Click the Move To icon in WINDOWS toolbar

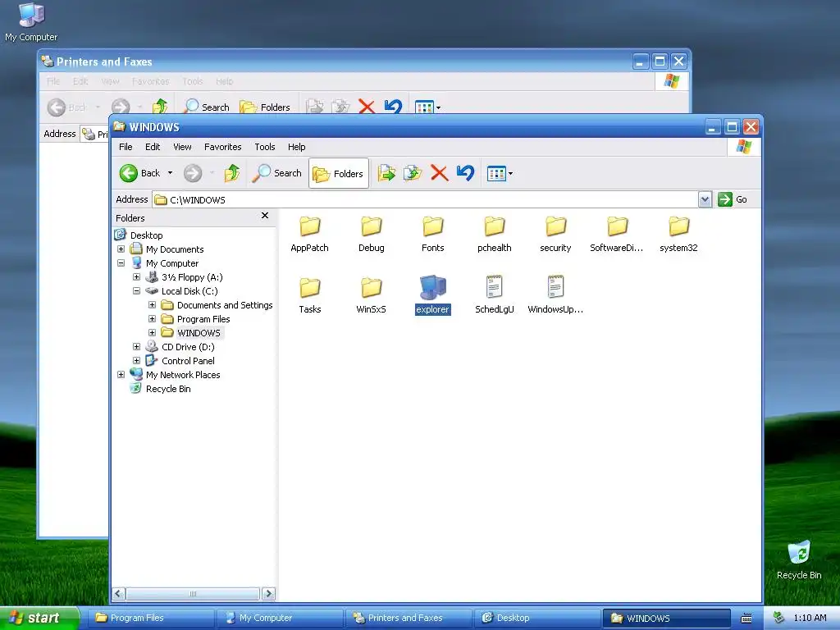(386, 173)
